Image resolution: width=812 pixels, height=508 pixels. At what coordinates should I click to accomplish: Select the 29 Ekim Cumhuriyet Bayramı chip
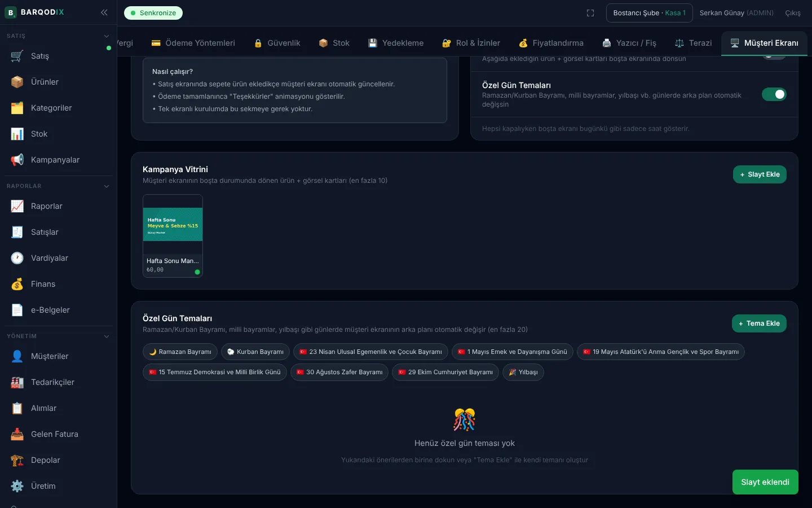[x=445, y=372]
